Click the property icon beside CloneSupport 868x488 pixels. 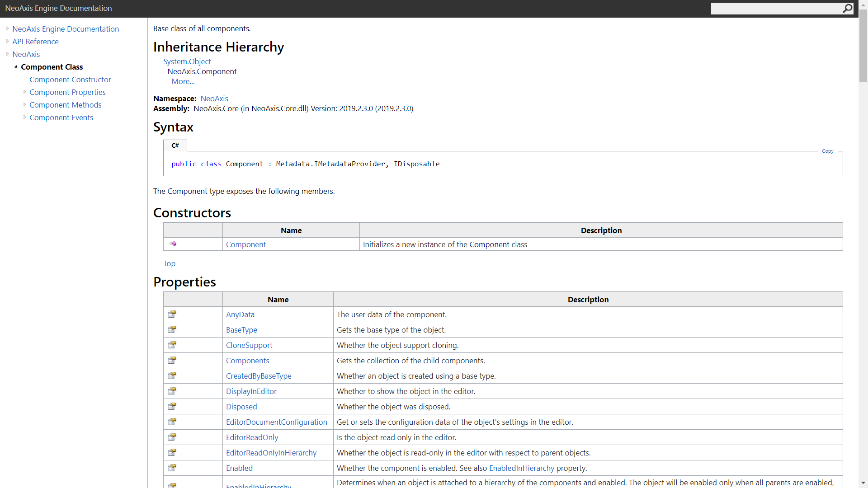coord(172,345)
